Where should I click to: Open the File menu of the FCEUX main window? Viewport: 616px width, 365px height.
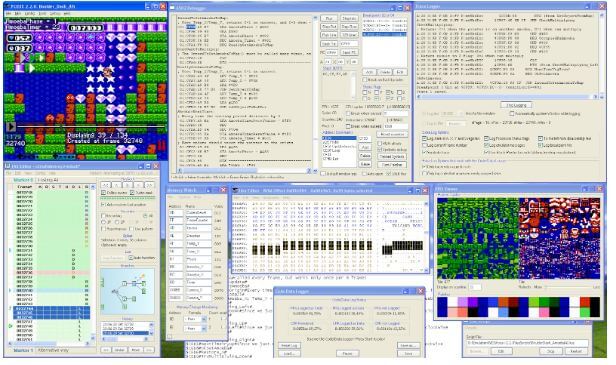point(8,13)
